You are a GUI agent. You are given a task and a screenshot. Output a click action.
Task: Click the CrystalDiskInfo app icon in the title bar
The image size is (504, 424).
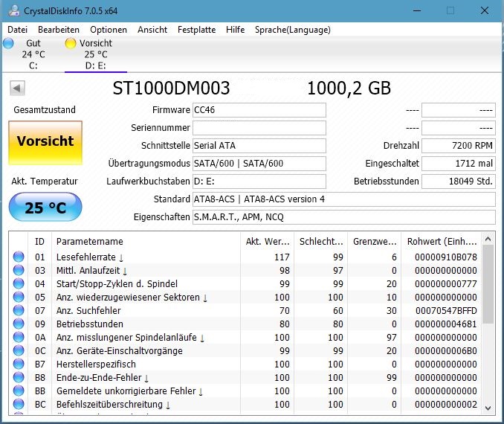click(14, 10)
